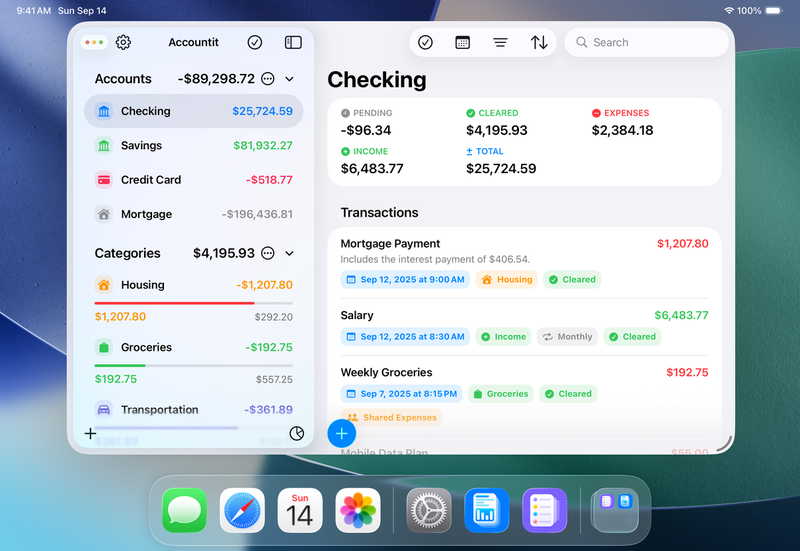
Task: Click the sidebar layout toggle icon
Action: tap(293, 42)
